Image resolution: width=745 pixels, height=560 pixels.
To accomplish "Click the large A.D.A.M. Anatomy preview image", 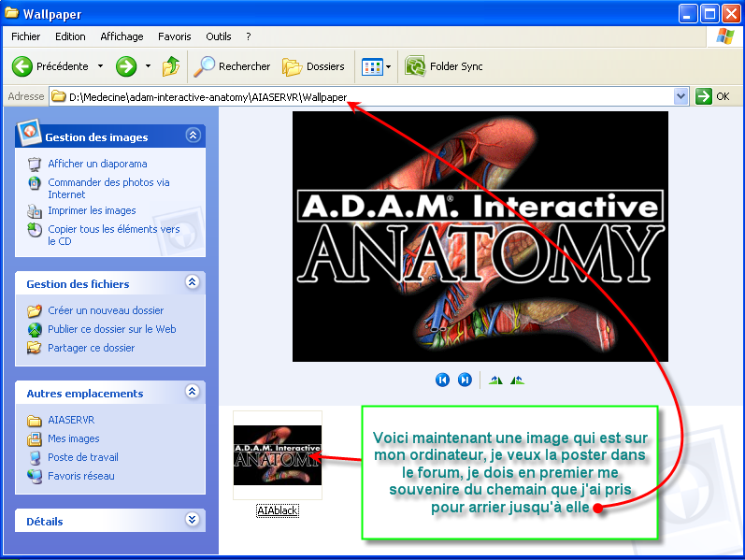I will point(480,237).
